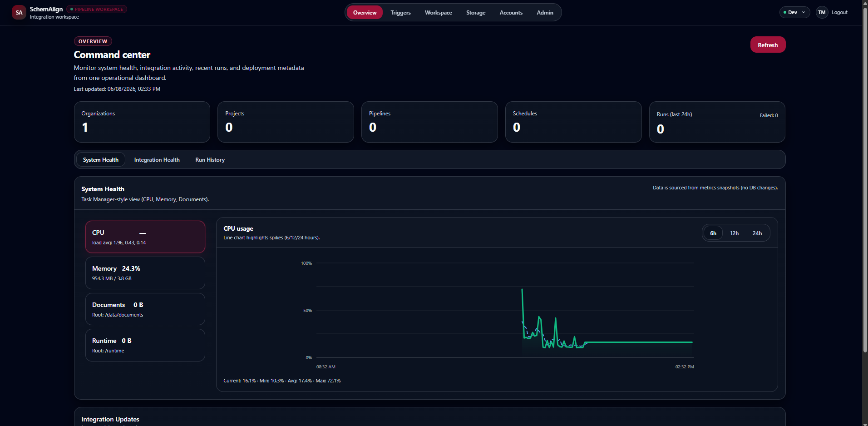Click the 'Failed: 0' text
This screenshot has height=426, width=868.
pos(769,115)
